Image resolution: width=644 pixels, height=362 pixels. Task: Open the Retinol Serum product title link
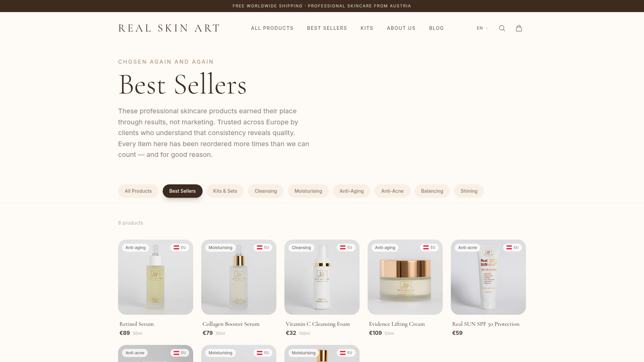pos(137,324)
